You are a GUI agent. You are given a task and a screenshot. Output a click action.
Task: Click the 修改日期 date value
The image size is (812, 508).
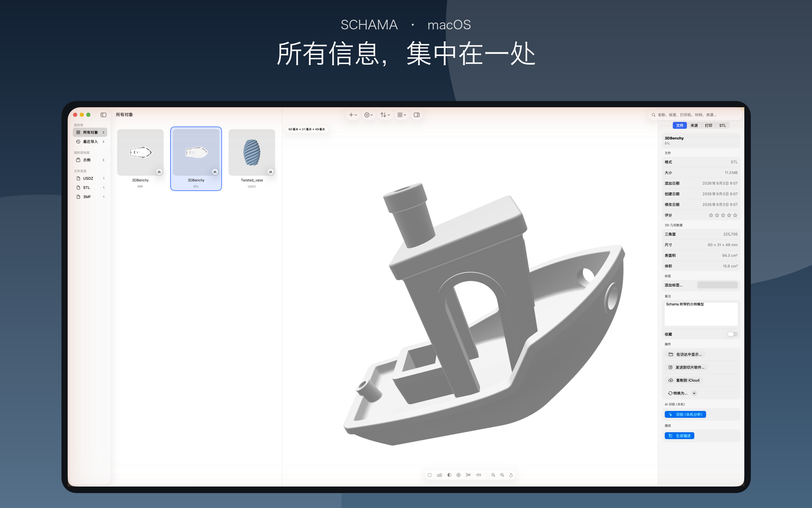click(720, 204)
